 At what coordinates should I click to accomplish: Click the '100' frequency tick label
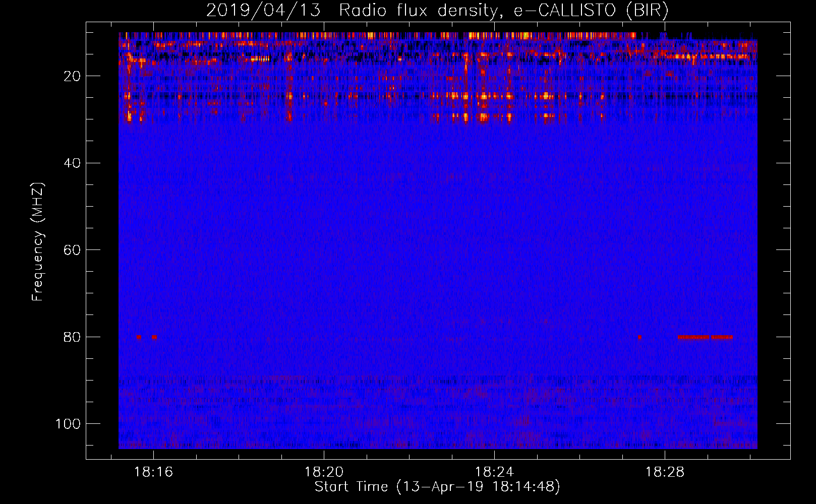[x=68, y=424]
